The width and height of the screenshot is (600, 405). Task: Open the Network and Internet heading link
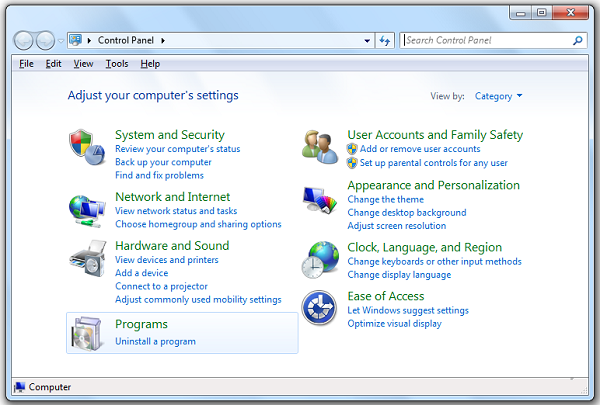(x=173, y=197)
